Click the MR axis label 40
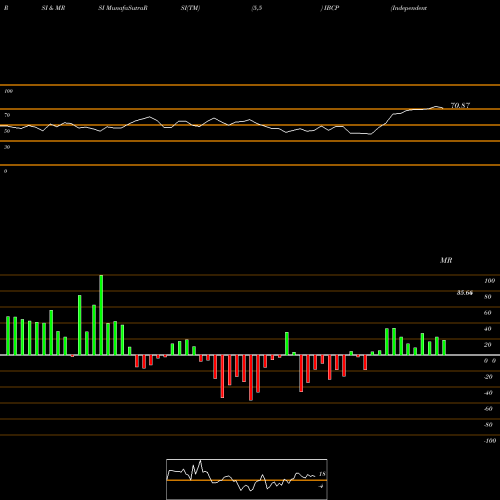 (488, 329)
